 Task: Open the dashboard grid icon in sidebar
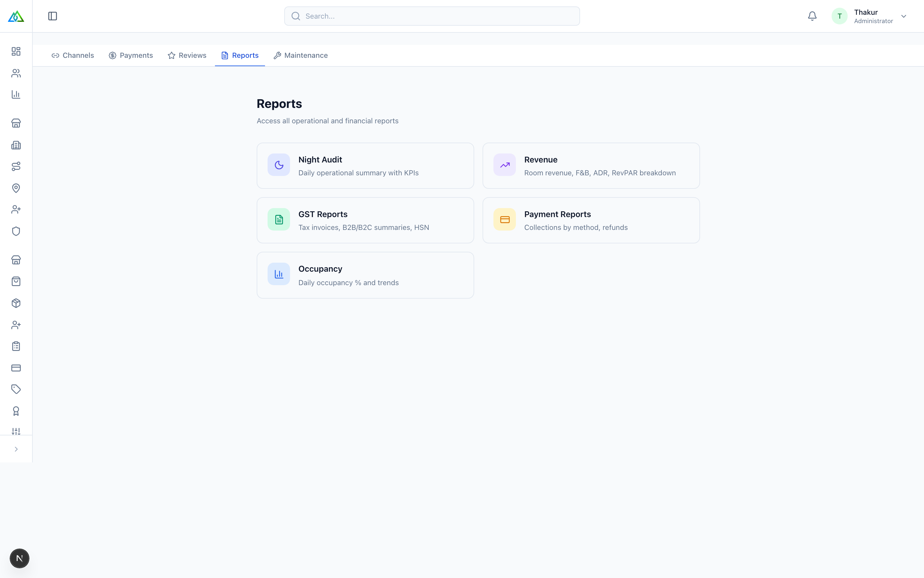tap(16, 52)
